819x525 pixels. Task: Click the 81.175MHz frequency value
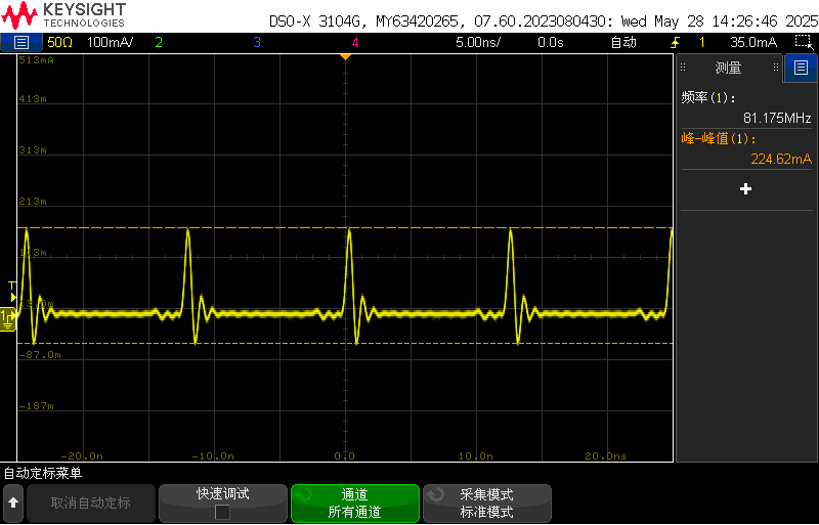pos(777,118)
